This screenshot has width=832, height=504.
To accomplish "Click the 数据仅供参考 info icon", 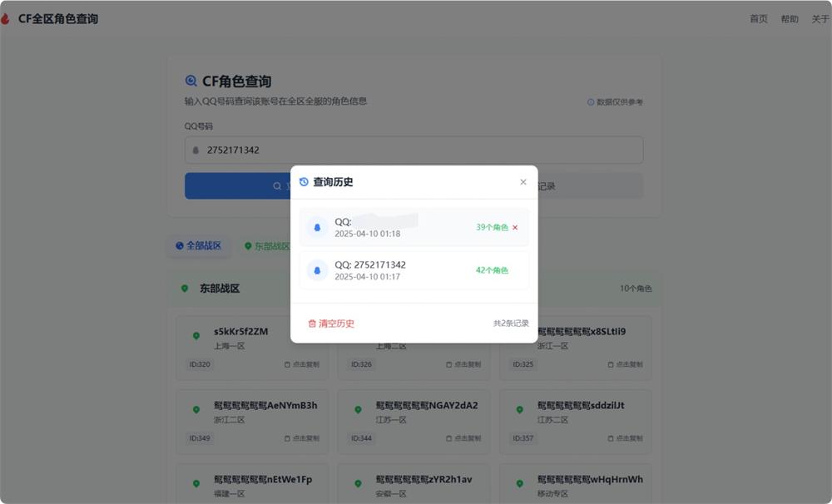I will click(x=591, y=101).
